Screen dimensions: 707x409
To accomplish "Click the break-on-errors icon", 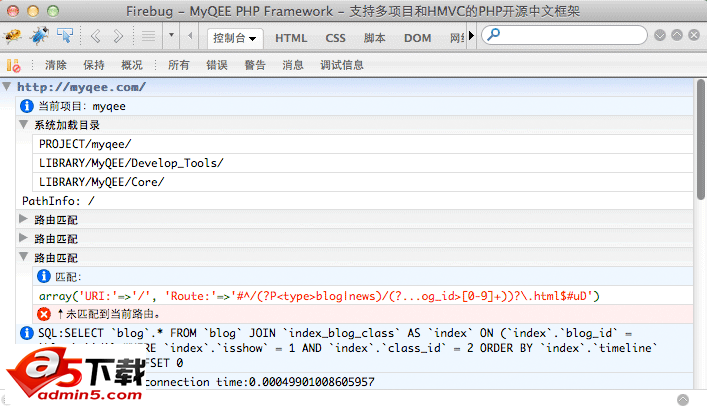I will (x=13, y=65).
